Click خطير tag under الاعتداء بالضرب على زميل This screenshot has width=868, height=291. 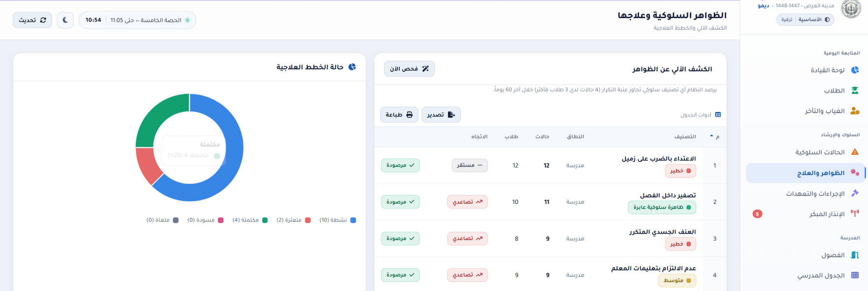pyautogui.click(x=680, y=171)
